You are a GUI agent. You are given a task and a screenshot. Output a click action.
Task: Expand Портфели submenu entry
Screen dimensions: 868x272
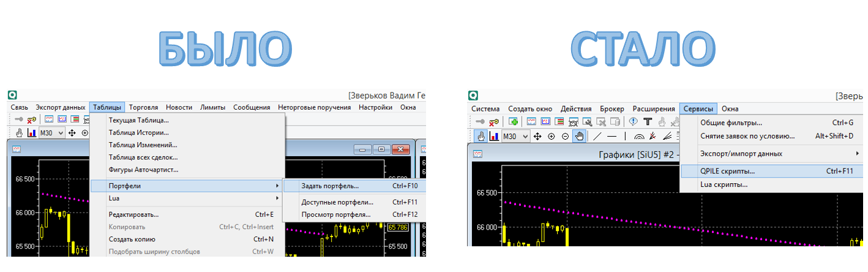click(187, 186)
